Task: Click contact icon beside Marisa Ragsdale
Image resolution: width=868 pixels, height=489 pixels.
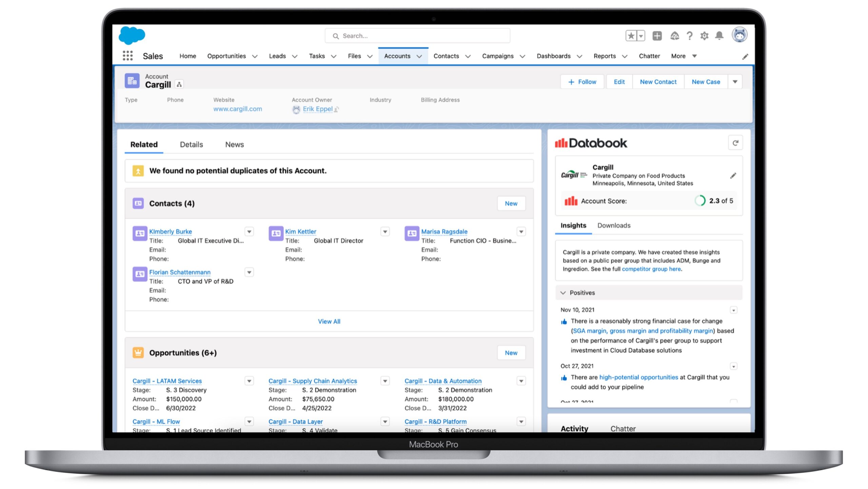Action: (412, 233)
